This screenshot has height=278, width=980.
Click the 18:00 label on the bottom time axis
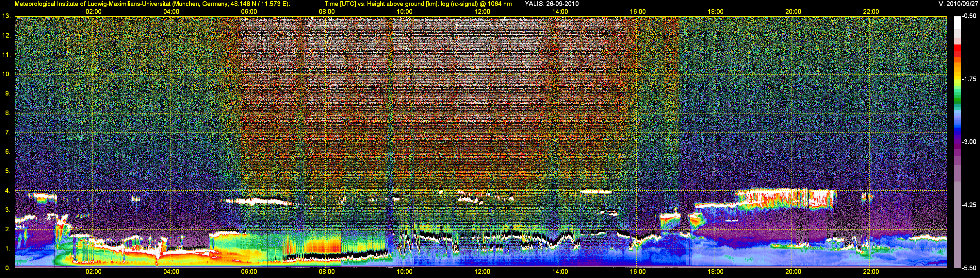click(x=716, y=271)
